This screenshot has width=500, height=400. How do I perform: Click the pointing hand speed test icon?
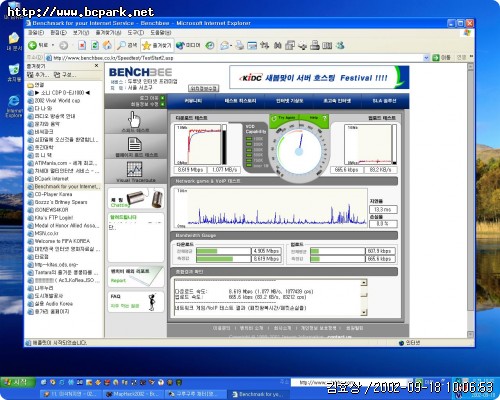coord(135,121)
